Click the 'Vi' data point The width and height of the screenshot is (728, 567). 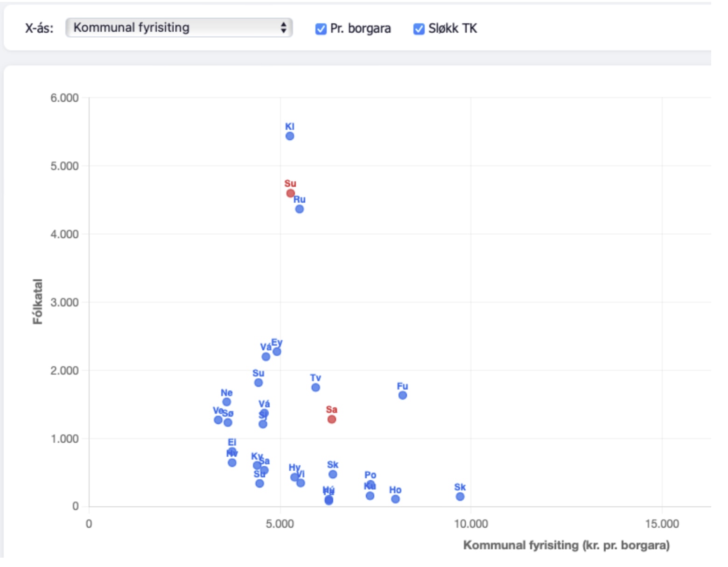click(301, 483)
